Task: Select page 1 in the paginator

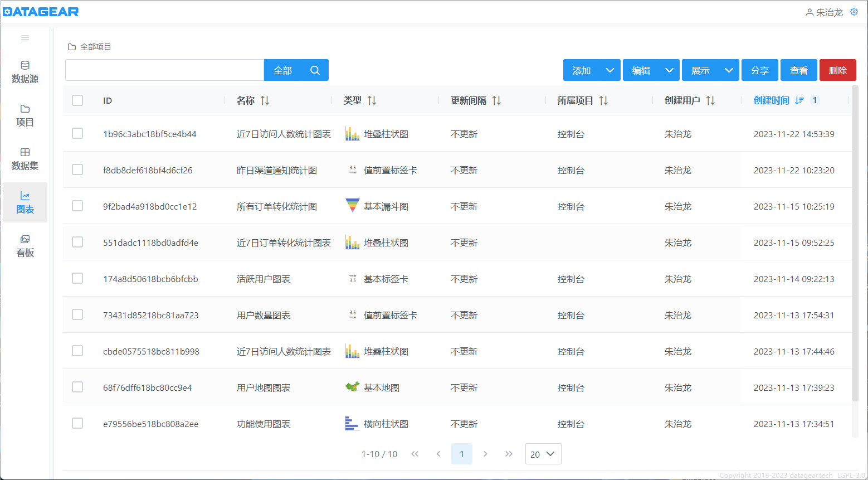Action: [x=462, y=454]
